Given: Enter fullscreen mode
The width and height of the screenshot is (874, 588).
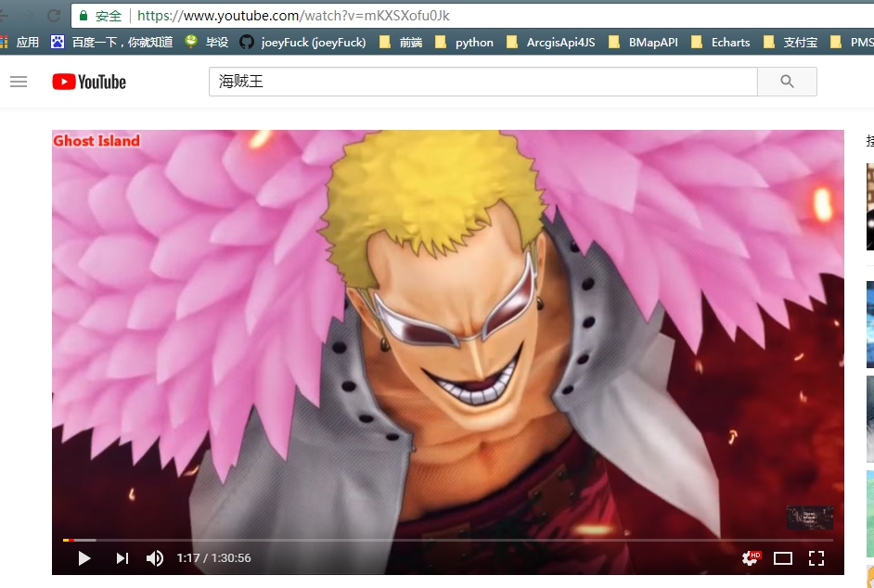Looking at the screenshot, I should (x=816, y=557).
